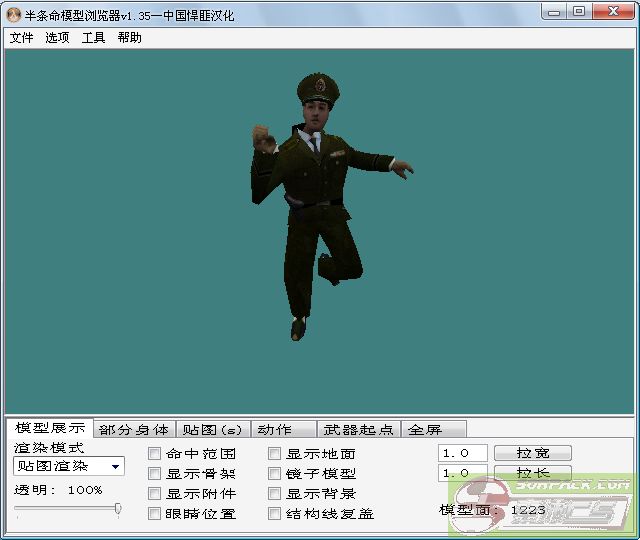Switch to the 全屏 tab
Image resolution: width=640 pixels, height=540 pixels.
point(425,430)
